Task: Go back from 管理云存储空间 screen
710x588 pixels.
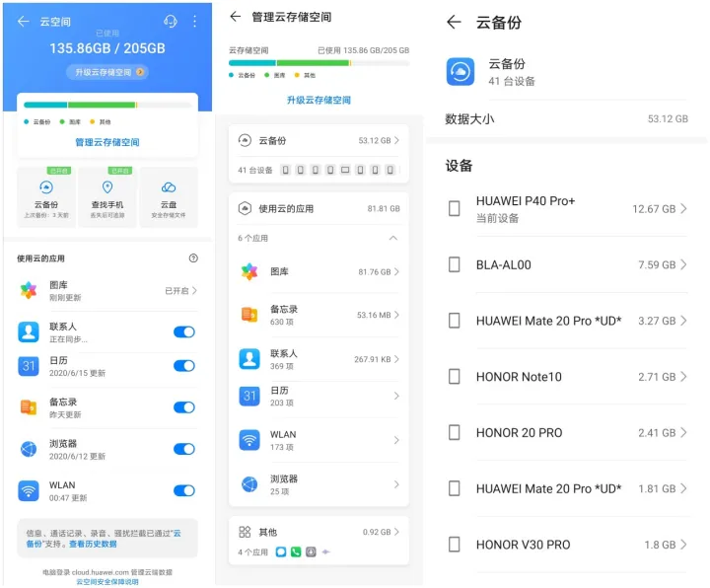Action: 236,17
